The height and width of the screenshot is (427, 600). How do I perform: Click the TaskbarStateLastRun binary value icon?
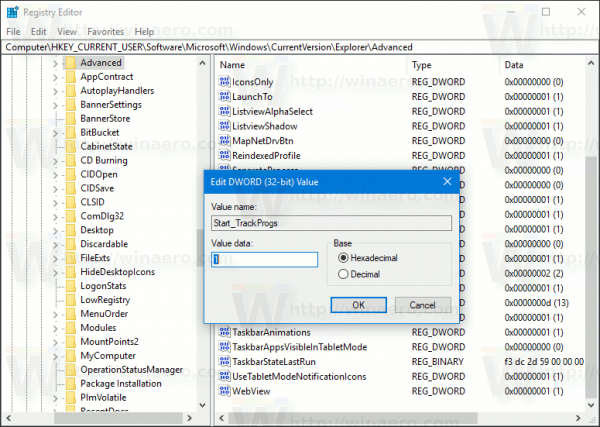click(224, 362)
